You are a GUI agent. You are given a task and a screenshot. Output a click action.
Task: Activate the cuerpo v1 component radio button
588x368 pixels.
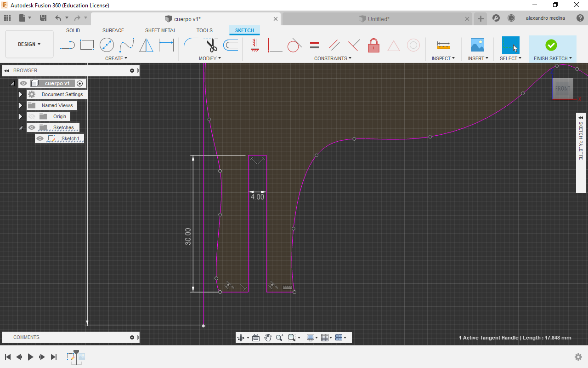pyautogui.click(x=80, y=83)
